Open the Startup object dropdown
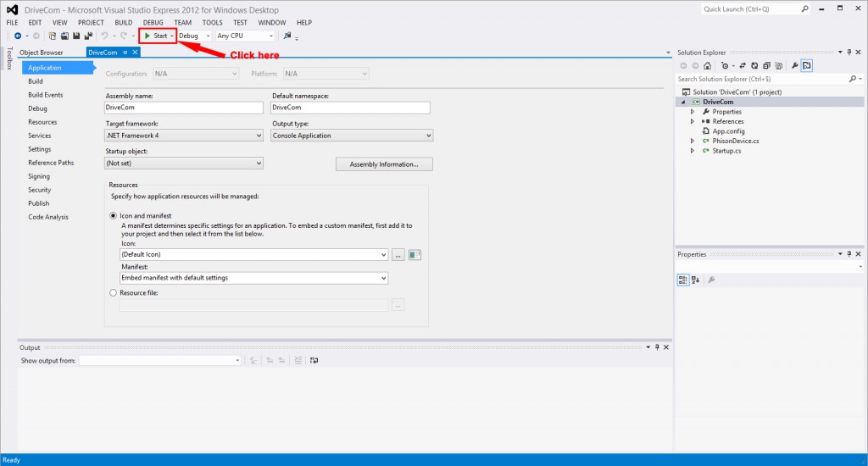The width and height of the screenshot is (868, 466). pos(184,164)
